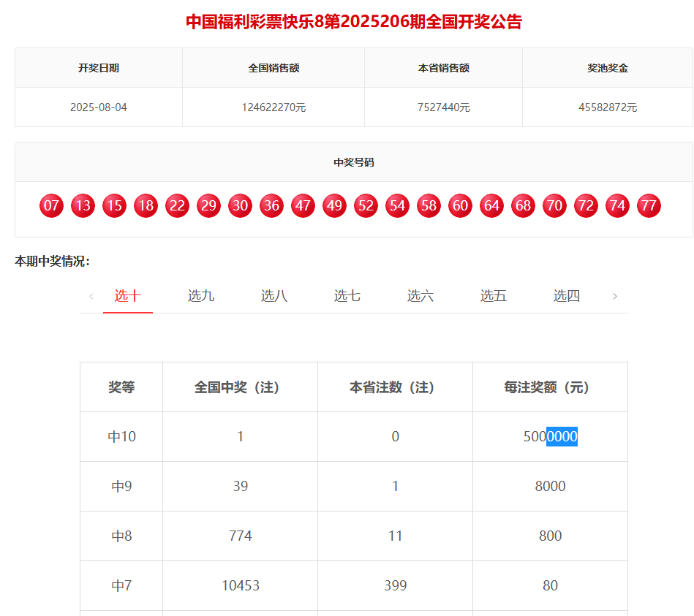Click the 774 national winners cell
The image size is (694, 616).
point(241,536)
